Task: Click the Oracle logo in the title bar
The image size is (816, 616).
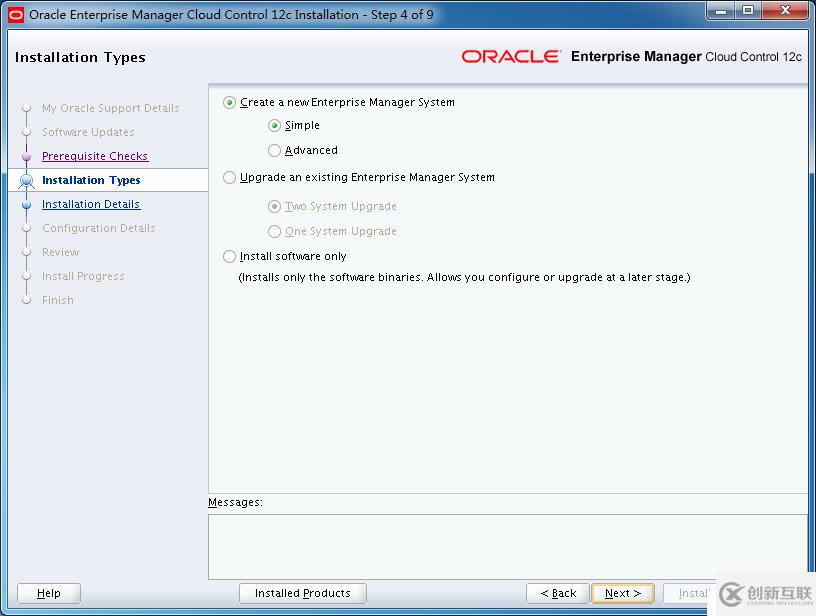Action: pos(15,11)
